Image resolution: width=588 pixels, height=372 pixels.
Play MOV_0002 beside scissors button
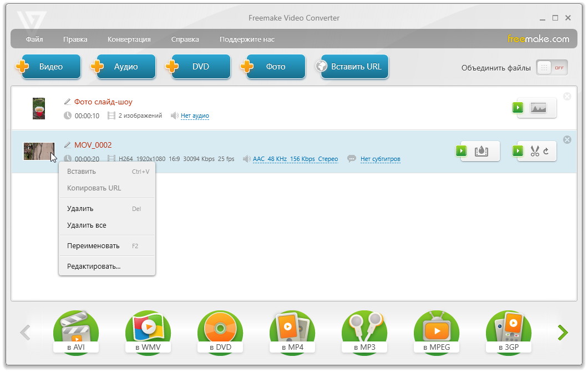(518, 151)
